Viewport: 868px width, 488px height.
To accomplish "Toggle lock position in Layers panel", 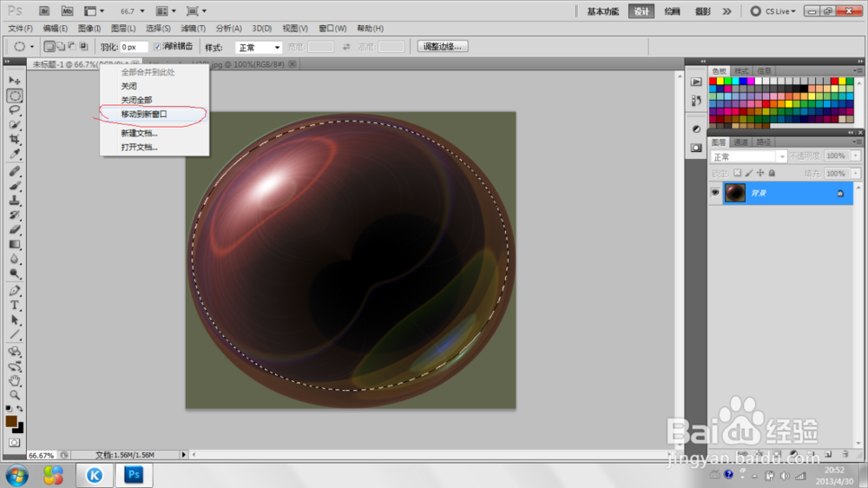I will [760, 174].
